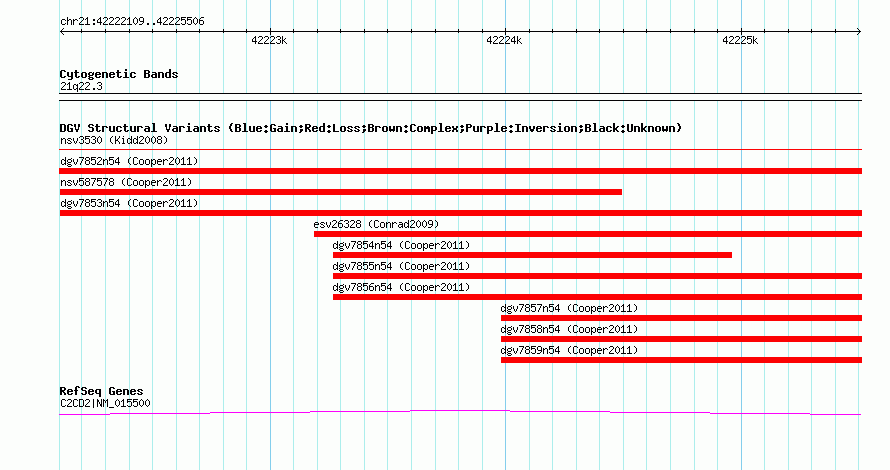Screen dimensions: 890x470
Task: Click the nsv587578 (Cooper2011) label
Action: coord(126,182)
